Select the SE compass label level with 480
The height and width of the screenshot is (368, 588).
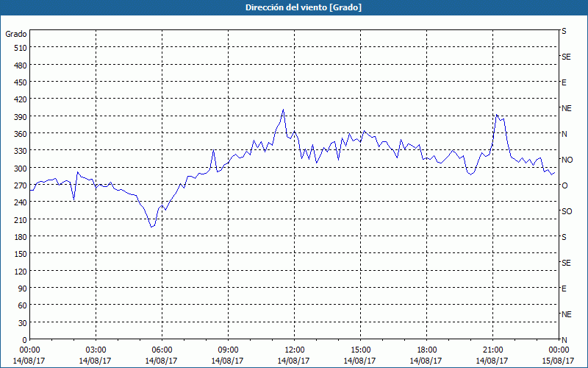tap(566, 57)
